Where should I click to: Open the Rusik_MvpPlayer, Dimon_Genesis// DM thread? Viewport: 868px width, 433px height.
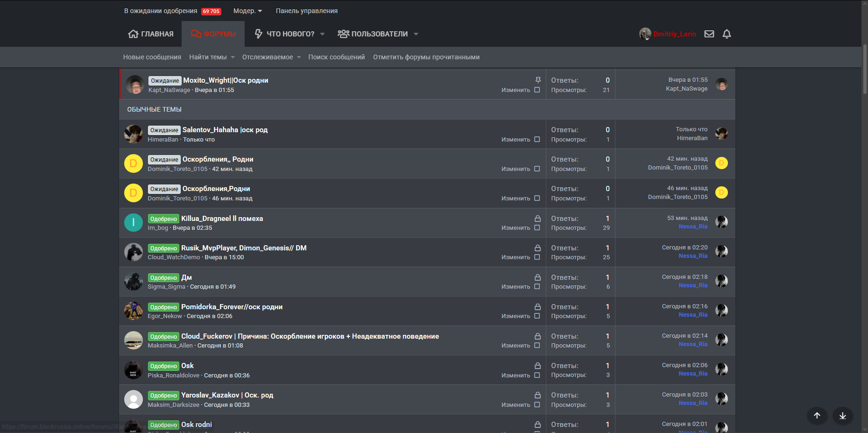[244, 248]
